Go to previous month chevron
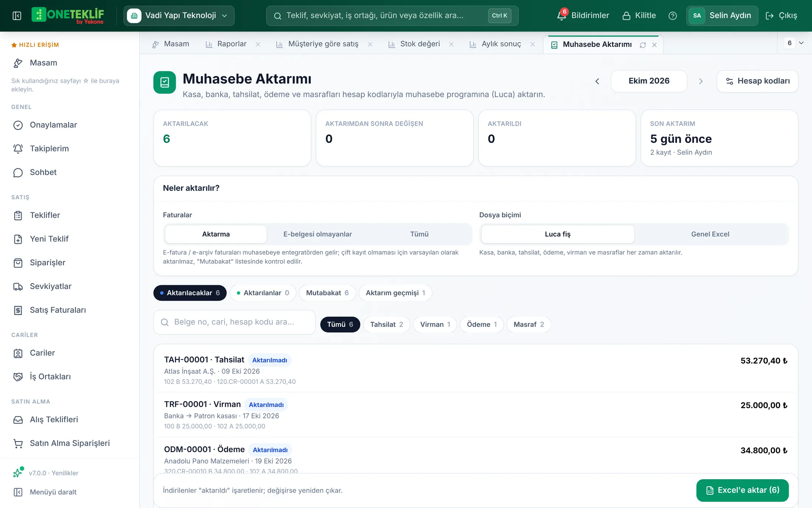 tap(597, 81)
